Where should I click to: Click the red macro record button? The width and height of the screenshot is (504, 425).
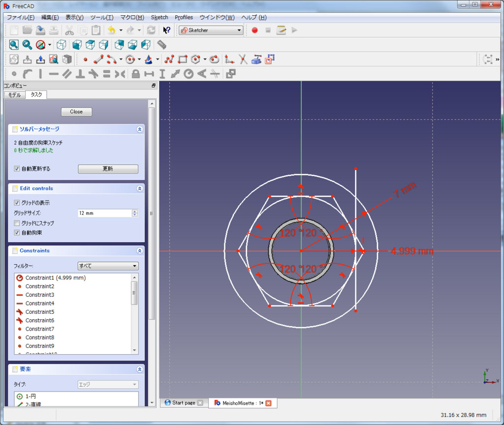pyautogui.click(x=254, y=30)
